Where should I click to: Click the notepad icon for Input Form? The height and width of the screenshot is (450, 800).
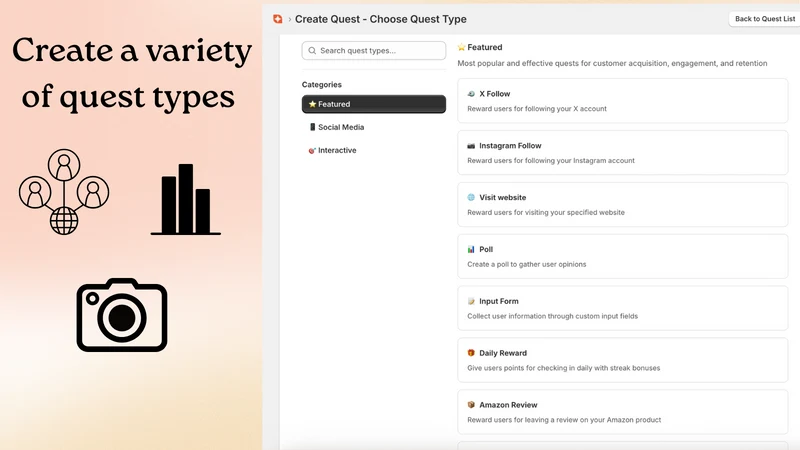[471, 302]
